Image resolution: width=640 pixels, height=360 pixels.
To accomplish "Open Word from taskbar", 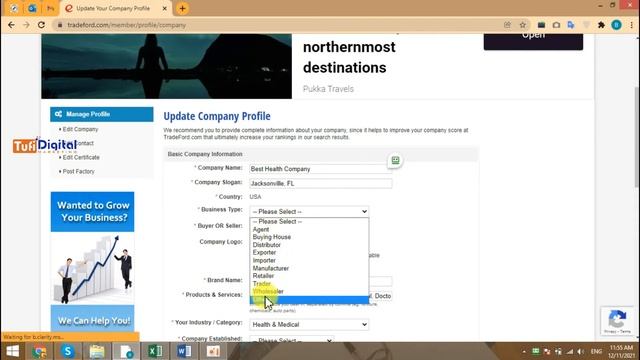I will [184, 351].
